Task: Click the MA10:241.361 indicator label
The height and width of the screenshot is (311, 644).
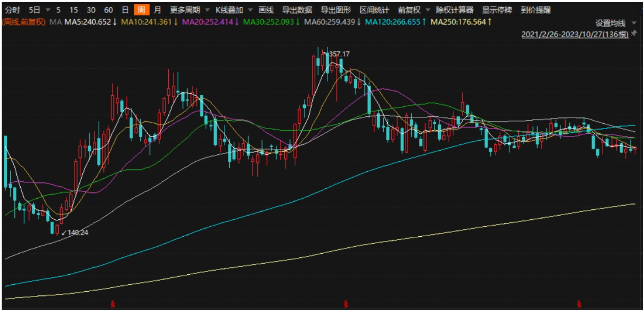Action: pos(150,22)
